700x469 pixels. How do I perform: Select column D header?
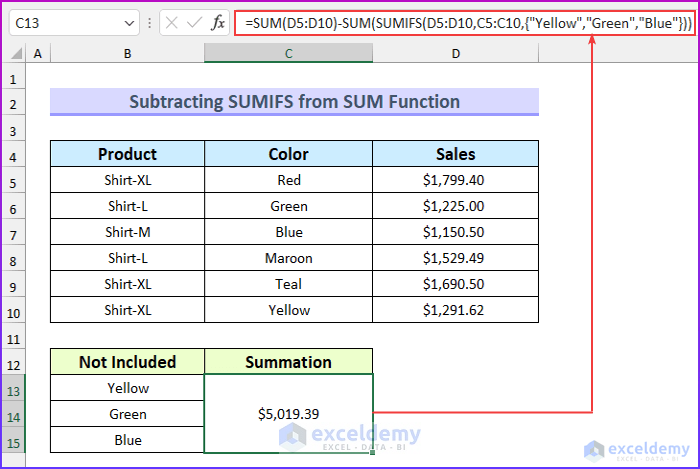pos(455,53)
